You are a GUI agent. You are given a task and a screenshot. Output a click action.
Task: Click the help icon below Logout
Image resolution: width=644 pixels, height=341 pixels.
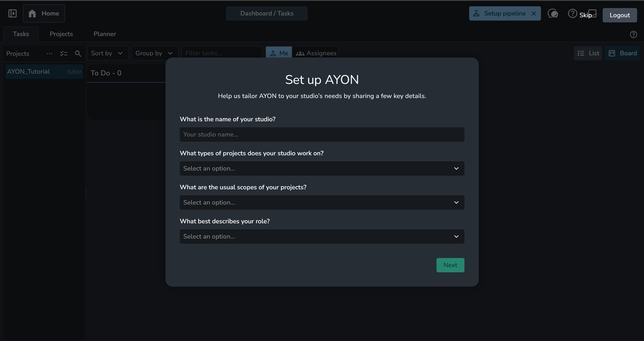[x=633, y=34]
